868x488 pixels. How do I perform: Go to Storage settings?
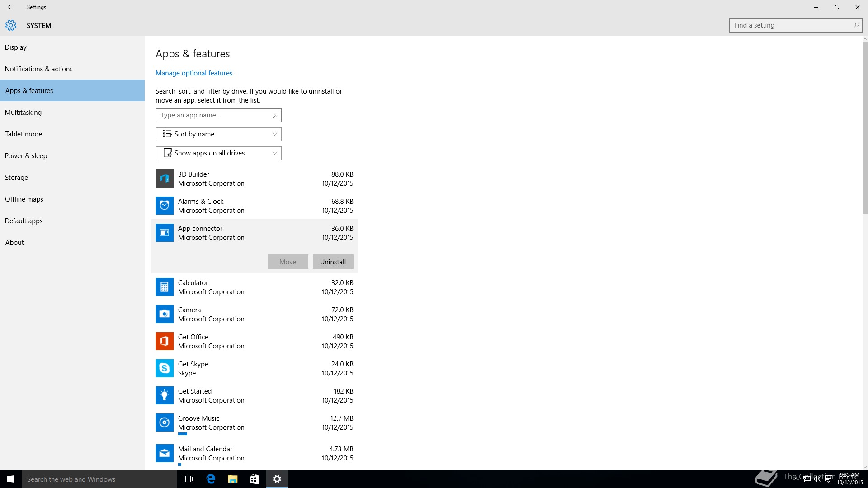72,177
